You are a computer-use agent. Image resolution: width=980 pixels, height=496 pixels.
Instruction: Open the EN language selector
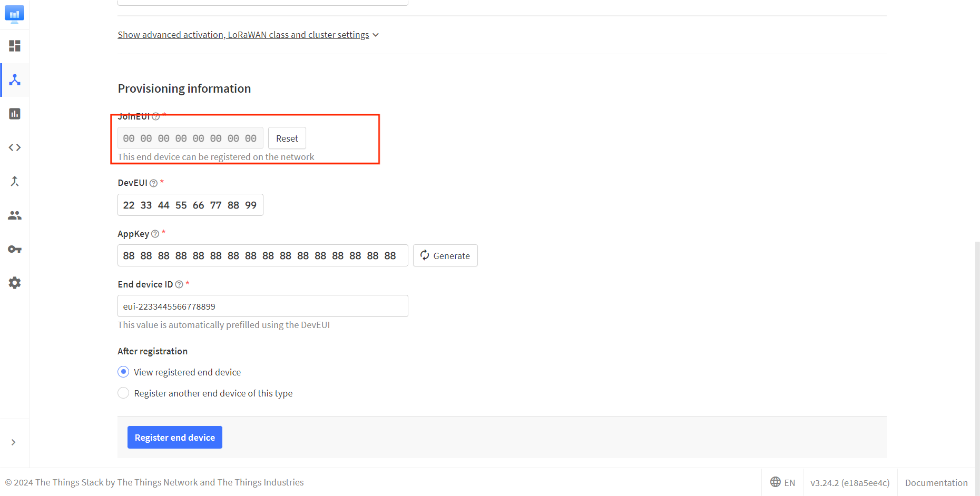[782, 482]
